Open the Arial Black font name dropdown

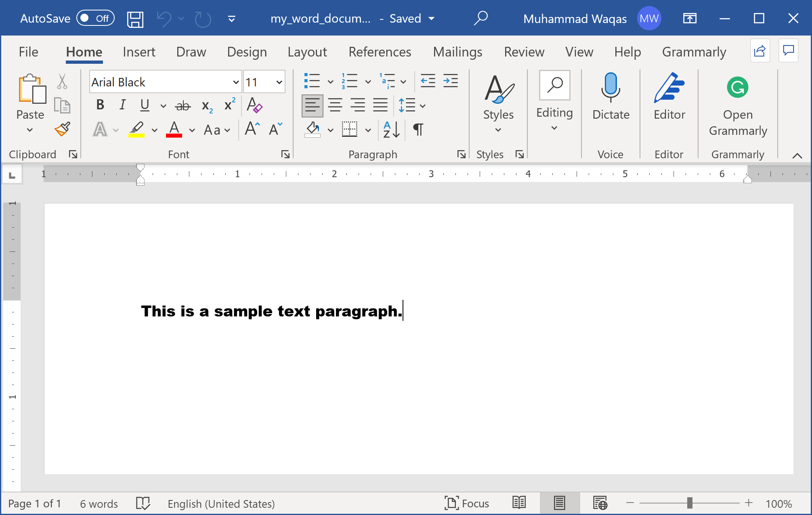point(236,82)
